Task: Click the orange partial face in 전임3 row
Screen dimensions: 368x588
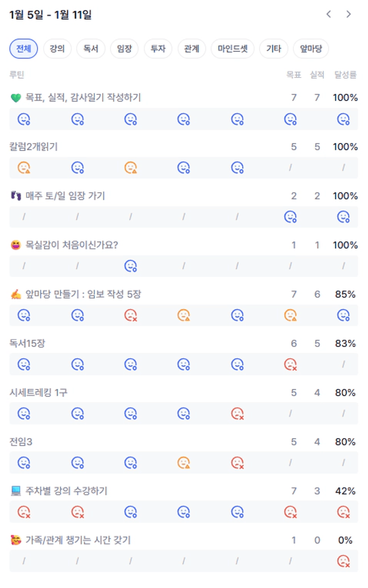Action: (184, 463)
